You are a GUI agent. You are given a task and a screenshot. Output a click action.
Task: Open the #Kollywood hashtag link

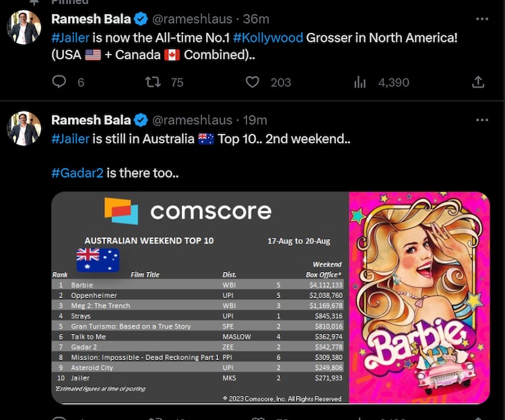[x=268, y=38]
